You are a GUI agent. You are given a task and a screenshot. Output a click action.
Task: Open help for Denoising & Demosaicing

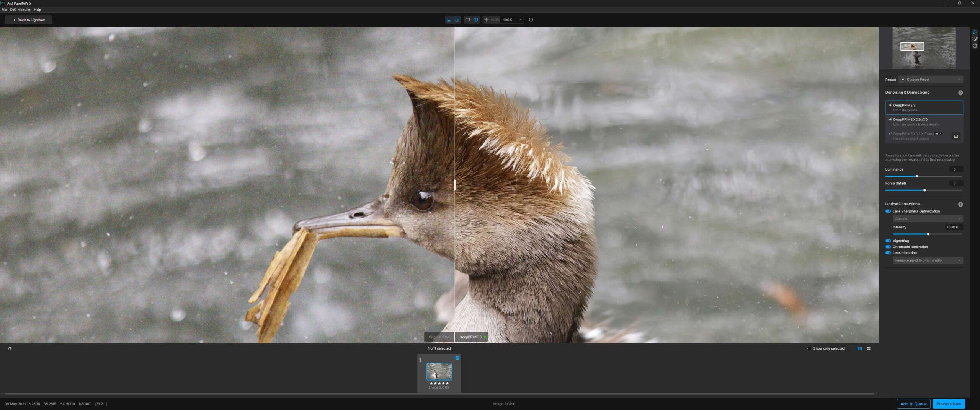[x=960, y=93]
